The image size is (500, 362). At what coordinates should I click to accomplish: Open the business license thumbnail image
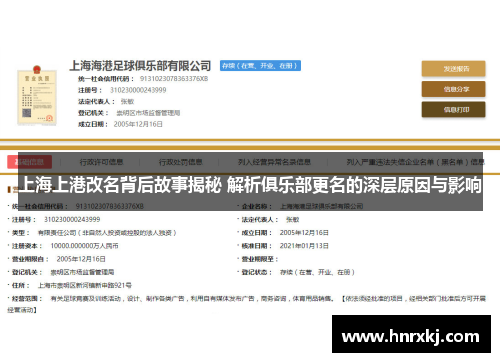(x=37, y=95)
